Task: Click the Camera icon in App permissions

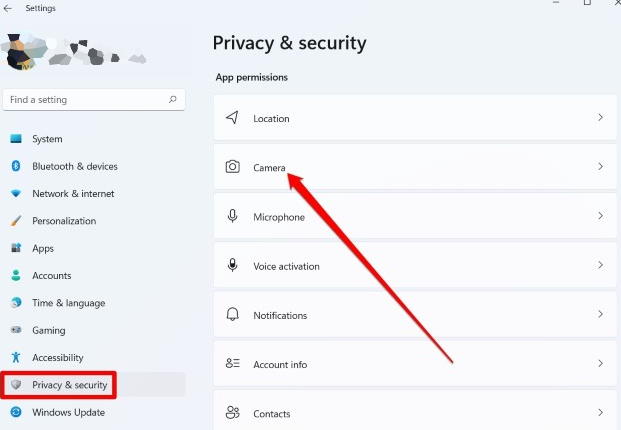Action: (232, 167)
